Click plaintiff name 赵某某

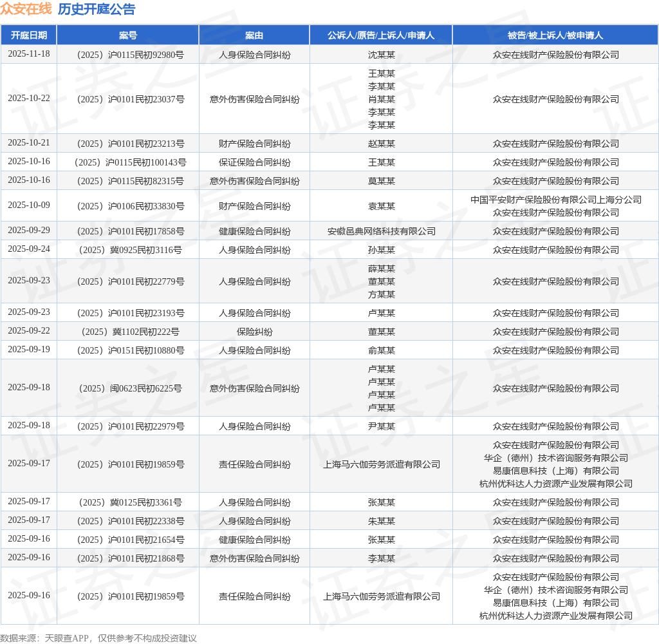(x=381, y=144)
